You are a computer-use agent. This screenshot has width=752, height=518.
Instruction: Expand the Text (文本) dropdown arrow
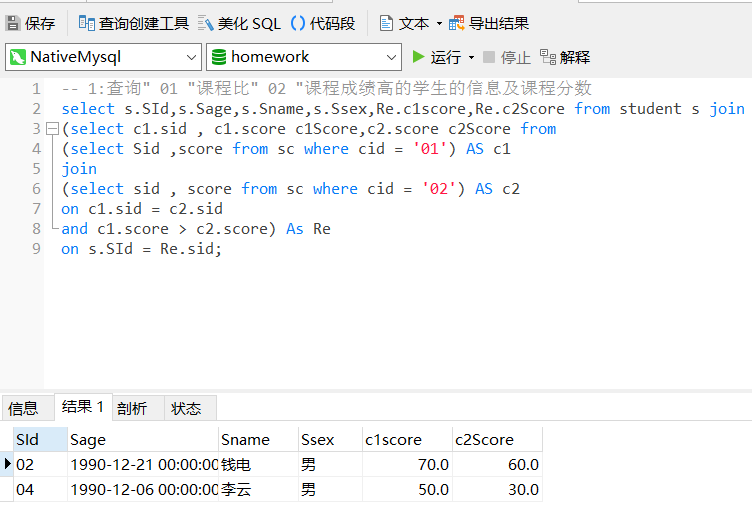click(439, 23)
